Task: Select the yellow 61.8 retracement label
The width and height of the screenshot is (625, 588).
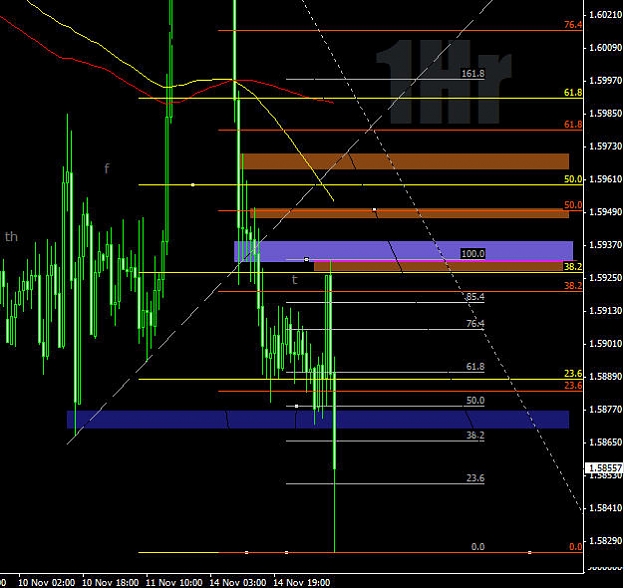Action: pos(573,92)
